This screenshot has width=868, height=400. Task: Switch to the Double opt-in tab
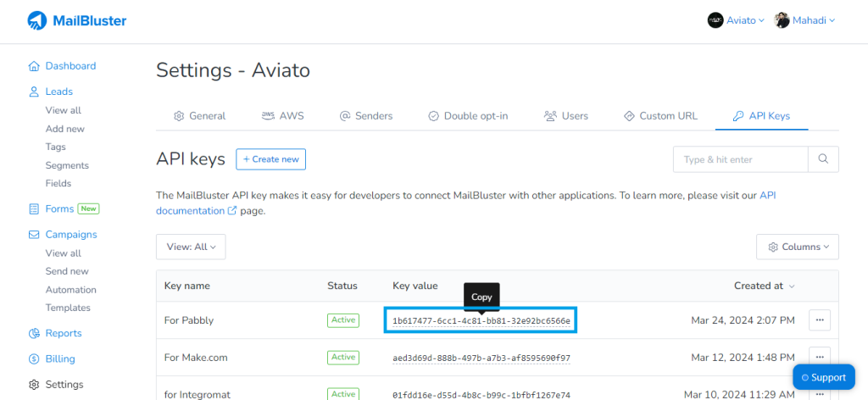click(468, 116)
